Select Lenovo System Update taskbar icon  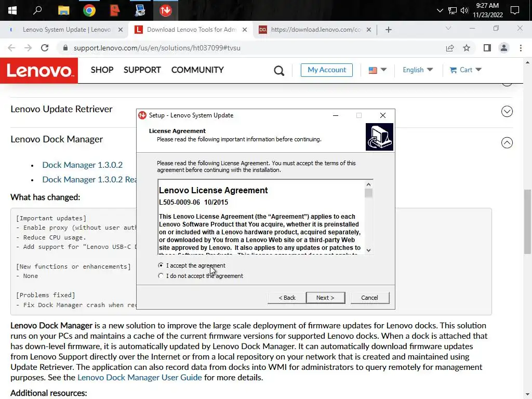point(166,10)
